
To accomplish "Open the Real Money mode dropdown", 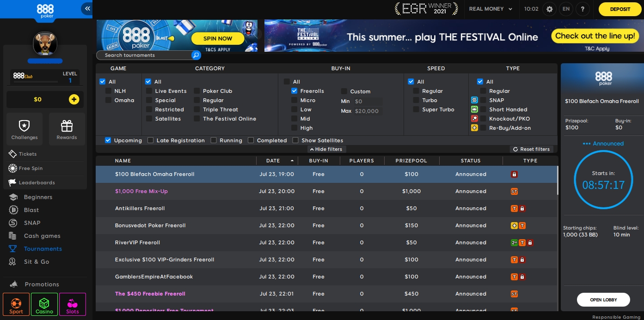I will point(491,9).
